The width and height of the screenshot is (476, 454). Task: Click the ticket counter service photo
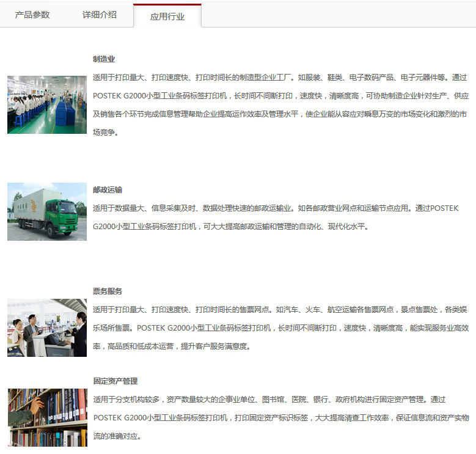[47, 328]
